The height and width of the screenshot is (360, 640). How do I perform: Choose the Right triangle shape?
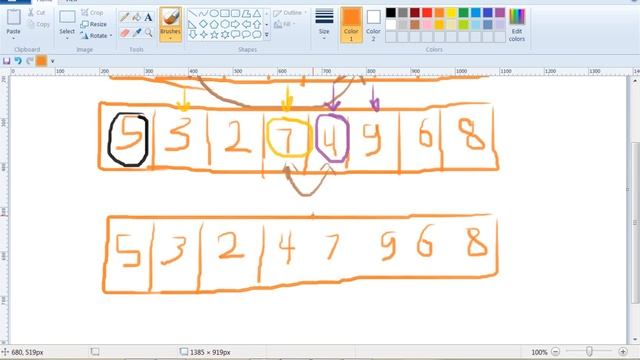click(x=192, y=24)
